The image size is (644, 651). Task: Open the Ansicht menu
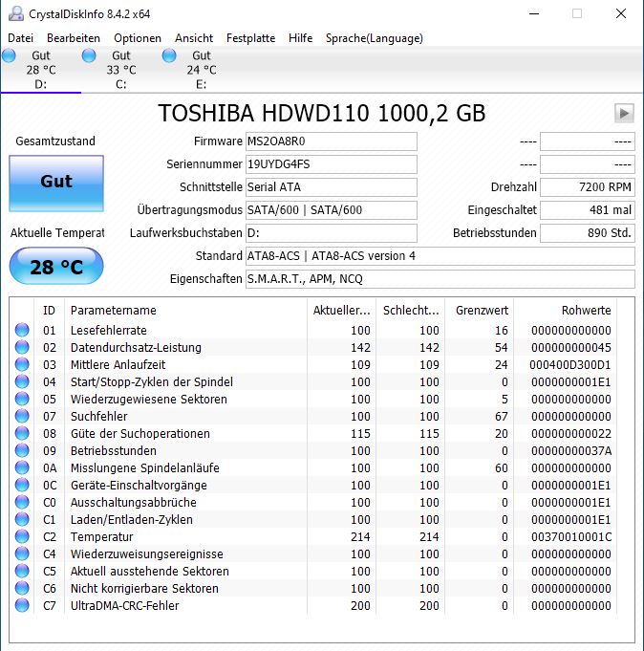pos(194,38)
